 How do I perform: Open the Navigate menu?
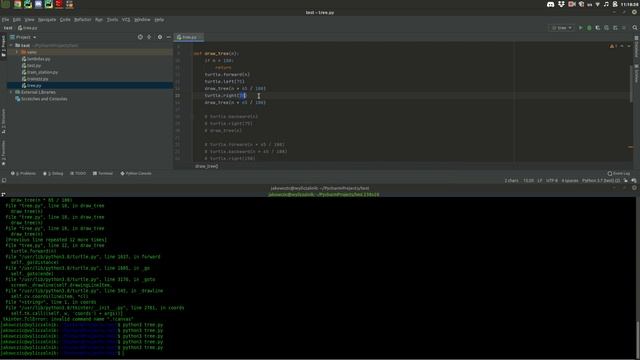pyautogui.click(x=47, y=20)
